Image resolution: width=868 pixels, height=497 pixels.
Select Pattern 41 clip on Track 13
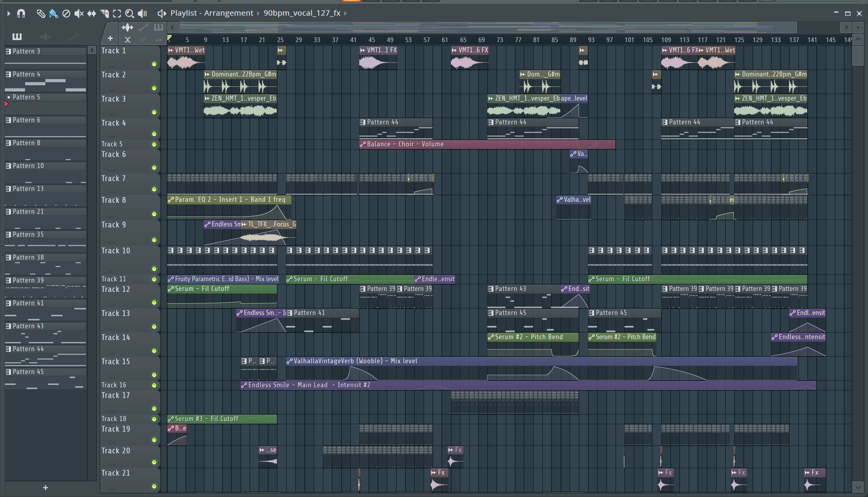pyautogui.click(x=323, y=320)
